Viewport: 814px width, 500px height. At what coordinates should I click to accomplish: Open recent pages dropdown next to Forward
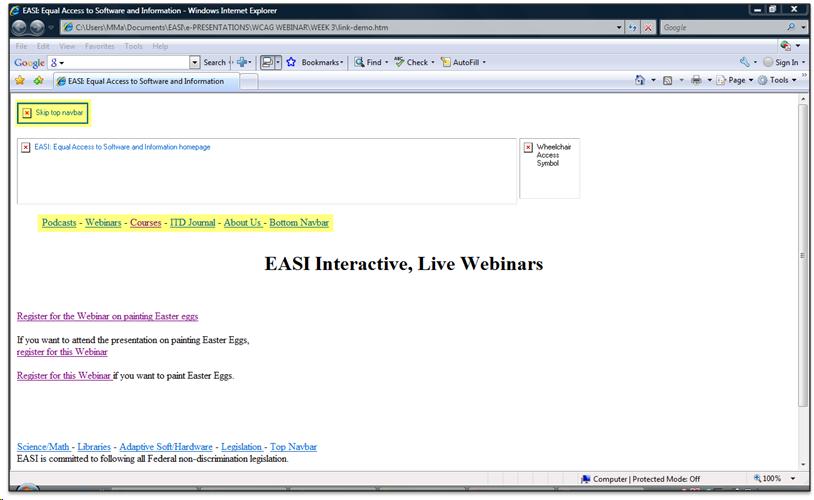click(51, 28)
